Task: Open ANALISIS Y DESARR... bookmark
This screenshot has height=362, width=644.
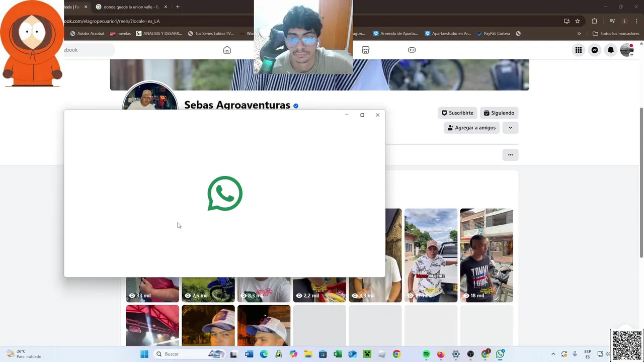Action: point(159,34)
